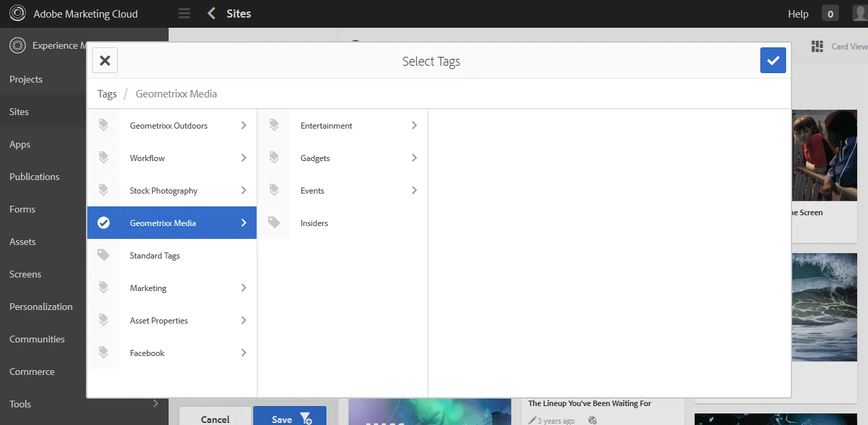The height and width of the screenshot is (425, 868).
Task: Click tag icon beside Insiders
Action: click(274, 223)
